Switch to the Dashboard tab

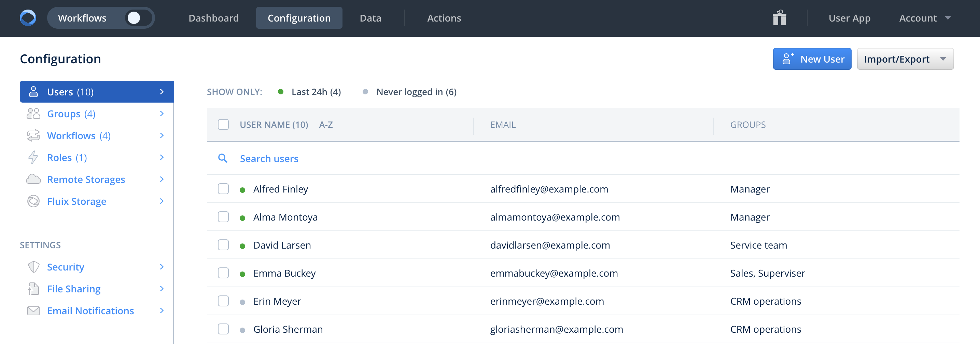[213, 18]
